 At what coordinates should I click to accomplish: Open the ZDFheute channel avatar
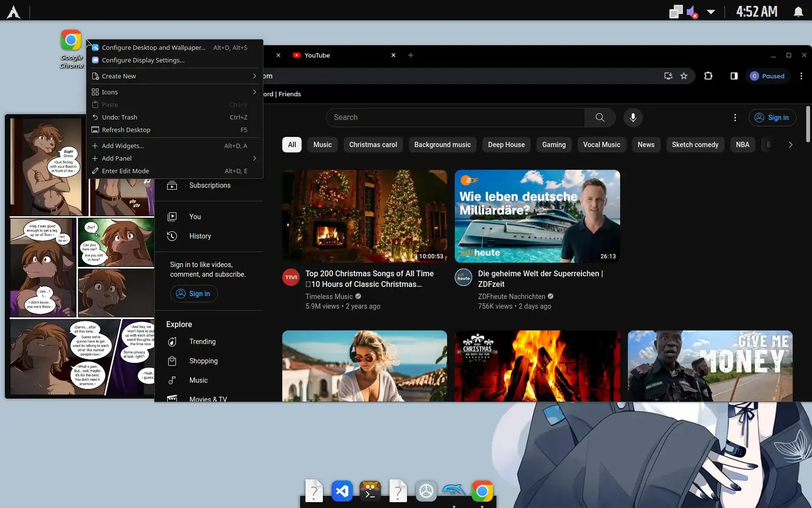coord(464,277)
